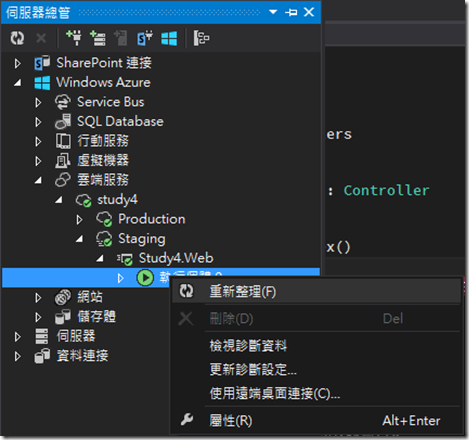Expand the 資料連接 node
This screenshot has width=469, height=440.
(x=18, y=356)
